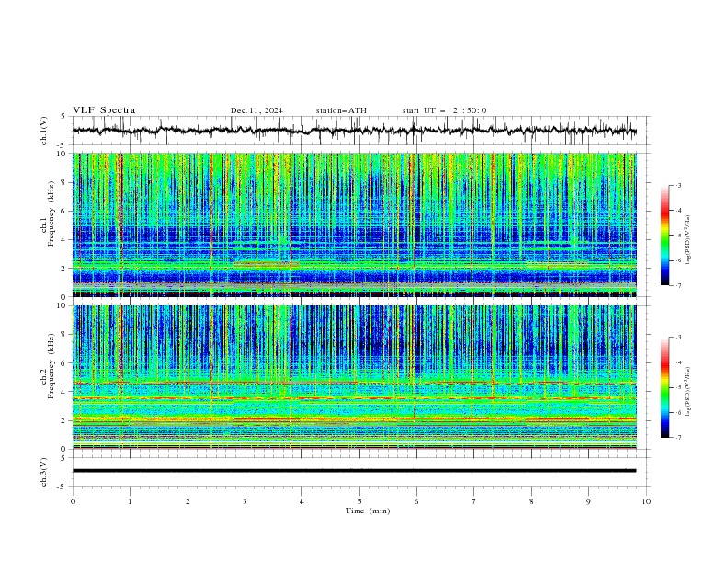Click the ch.2 spectrogram plot
The width and height of the screenshot is (728, 563).
(354, 377)
